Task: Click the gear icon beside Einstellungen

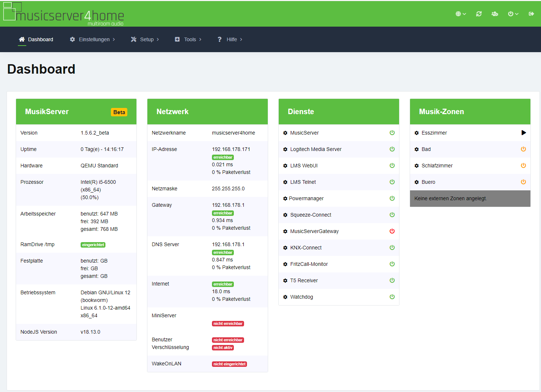Action: coord(73,39)
